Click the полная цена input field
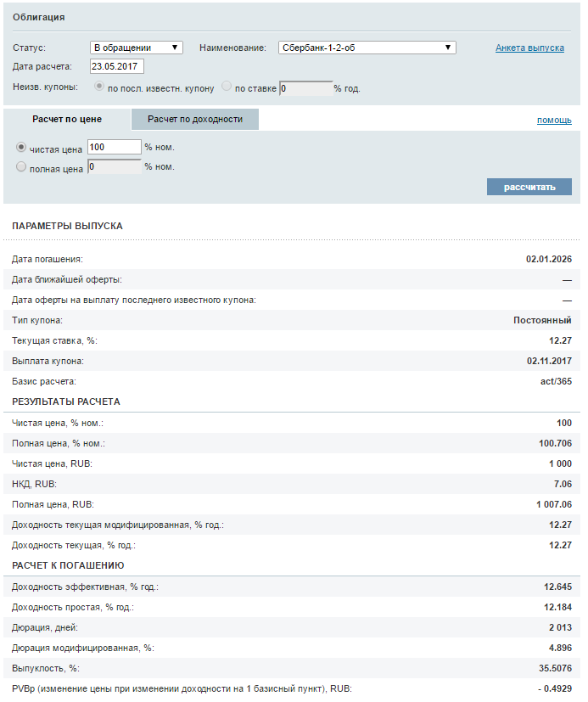 coord(115,166)
